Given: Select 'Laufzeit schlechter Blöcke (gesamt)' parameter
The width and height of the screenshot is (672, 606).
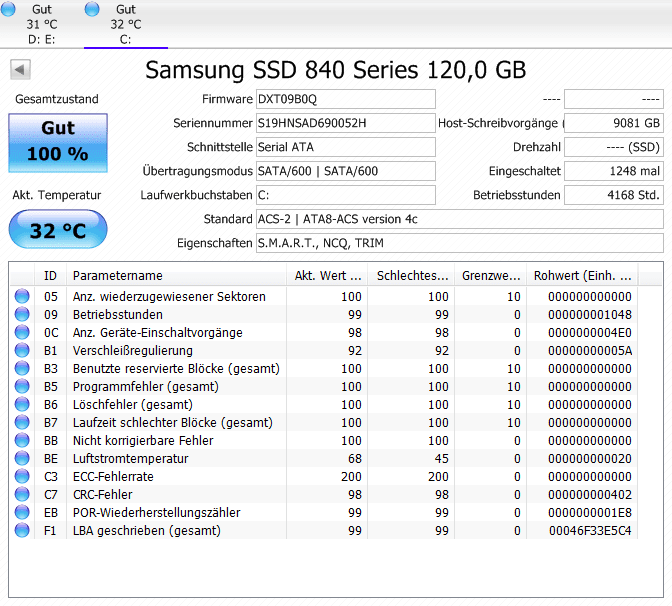Looking at the screenshot, I should [173, 423].
